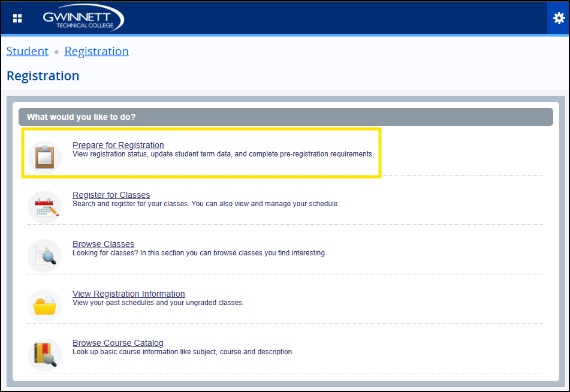Image resolution: width=570 pixels, height=392 pixels.
Task: Click the clipboard icon for Prepare for Registration
Action: click(44, 157)
